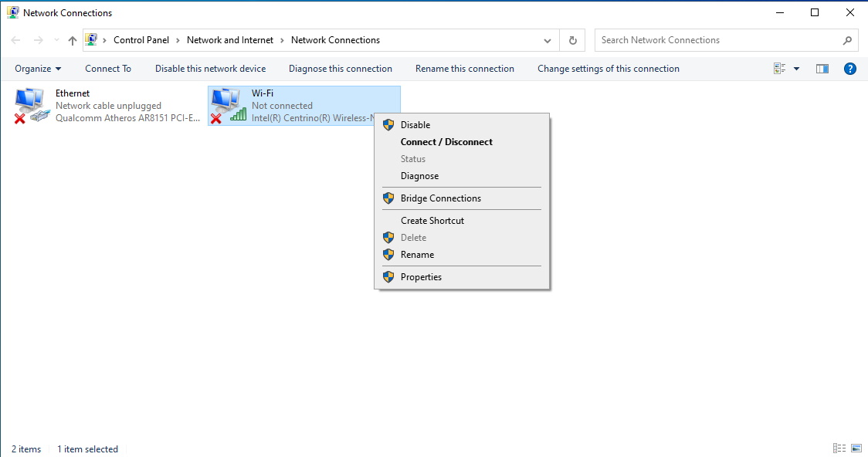Select the Ethernet adapter icon

[31, 104]
